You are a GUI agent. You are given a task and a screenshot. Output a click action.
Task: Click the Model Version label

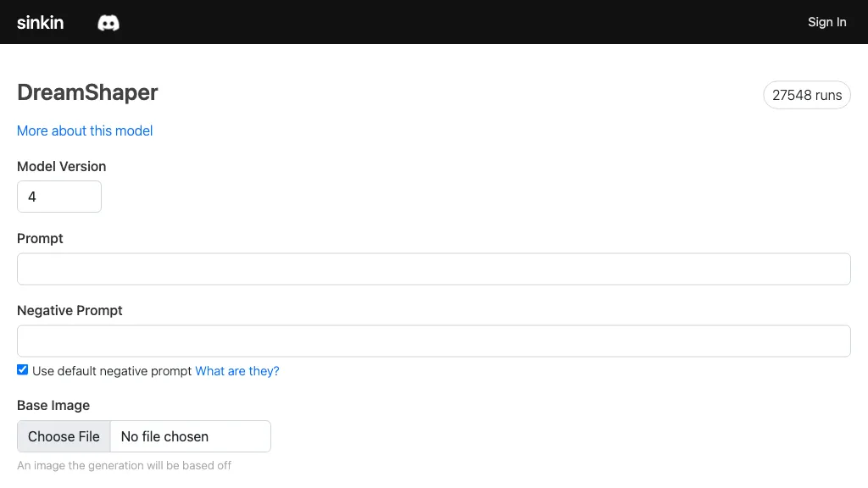(62, 166)
